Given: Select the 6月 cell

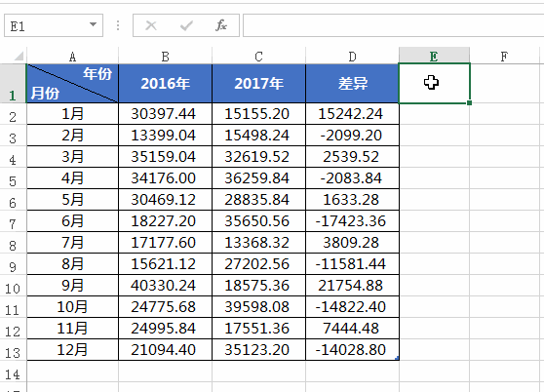Looking at the screenshot, I should (72, 221).
